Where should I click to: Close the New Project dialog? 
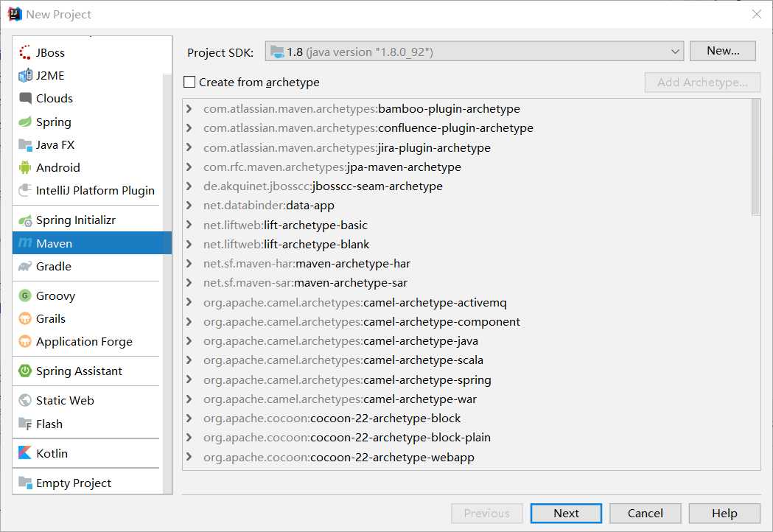757,14
